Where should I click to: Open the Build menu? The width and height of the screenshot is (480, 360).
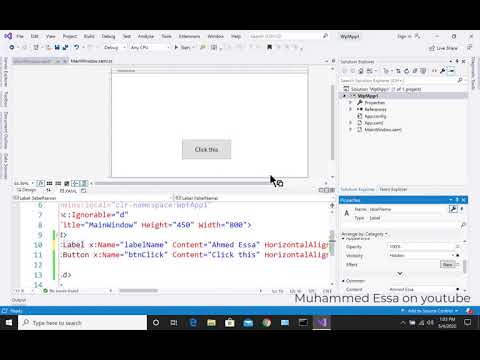tap(89, 36)
